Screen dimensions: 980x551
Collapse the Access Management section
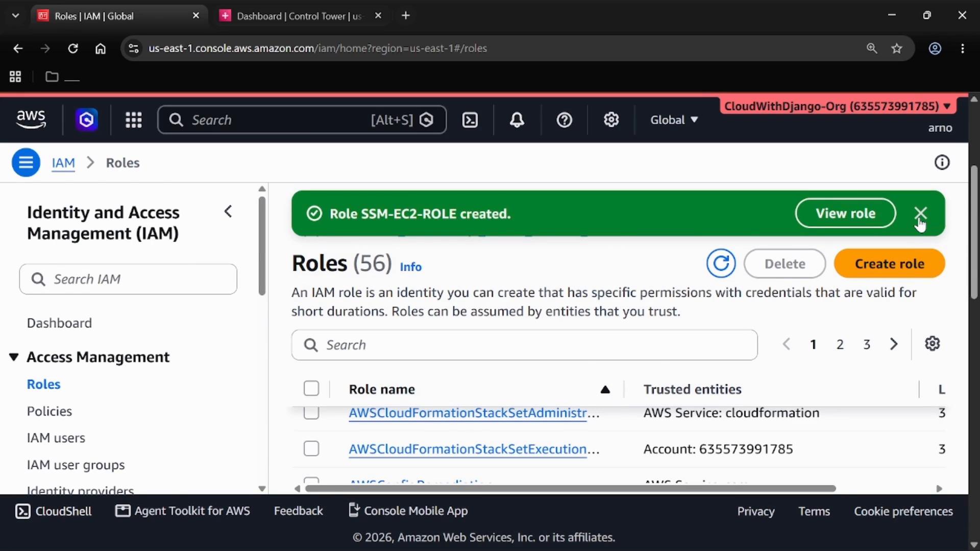coord(14,357)
